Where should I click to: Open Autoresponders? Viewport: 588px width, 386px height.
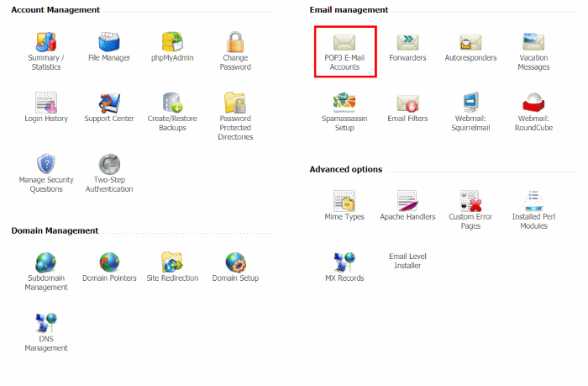tap(470, 42)
